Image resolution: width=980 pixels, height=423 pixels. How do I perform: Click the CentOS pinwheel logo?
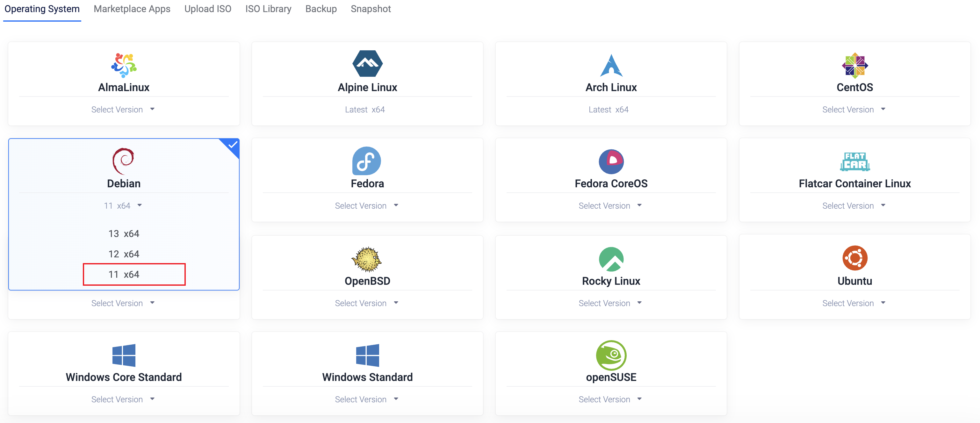(854, 65)
